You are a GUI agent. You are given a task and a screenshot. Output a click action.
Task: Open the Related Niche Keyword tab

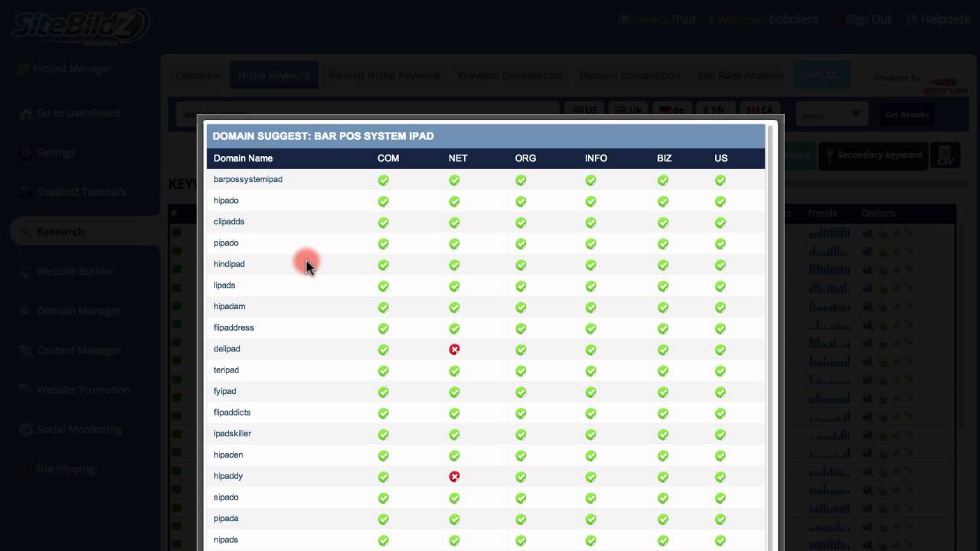click(x=384, y=75)
